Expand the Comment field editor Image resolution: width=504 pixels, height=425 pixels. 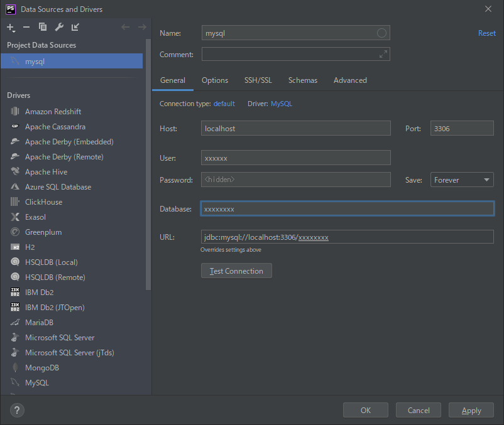[383, 54]
